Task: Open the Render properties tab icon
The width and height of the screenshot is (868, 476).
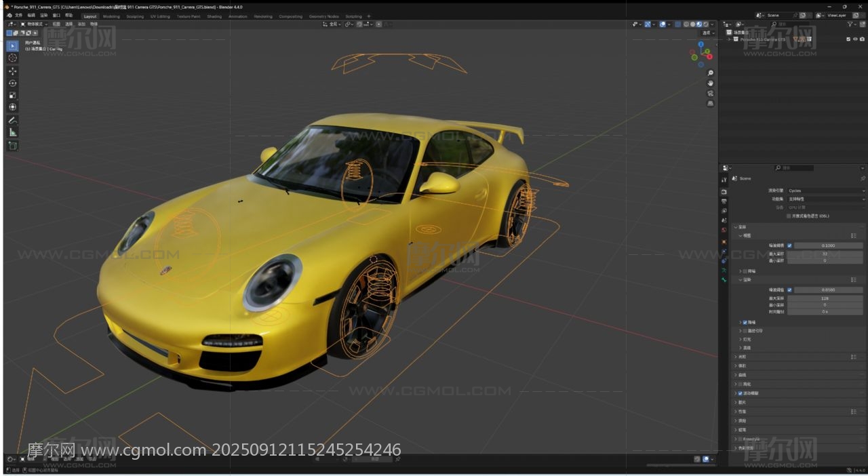Action: (724, 192)
